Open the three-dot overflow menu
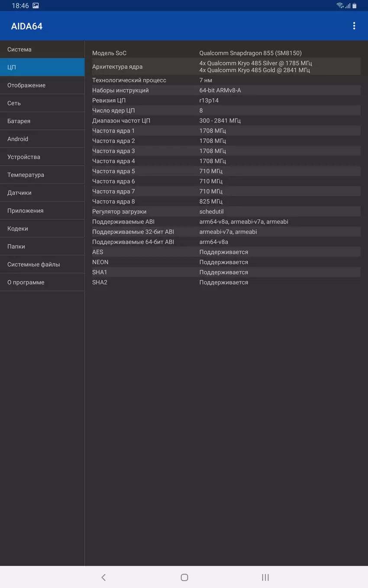The width and height of the screenshot is (368, 588). (354, 26)
